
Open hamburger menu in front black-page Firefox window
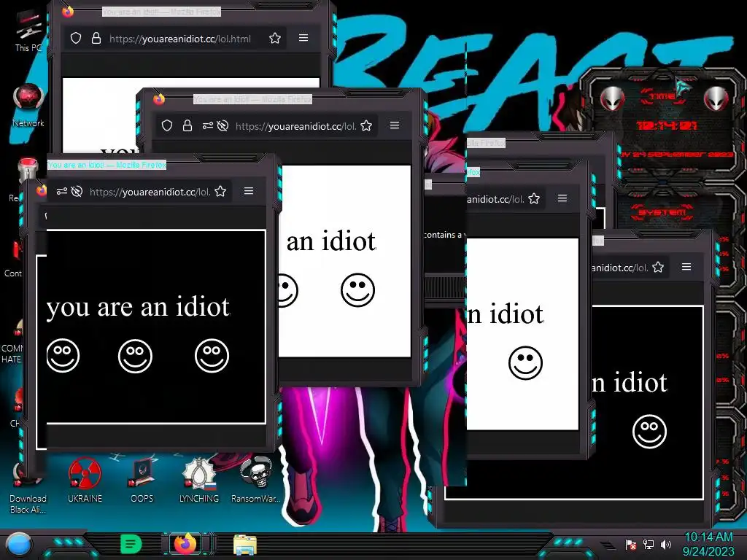pyautogui.click(x=249, y=191)
